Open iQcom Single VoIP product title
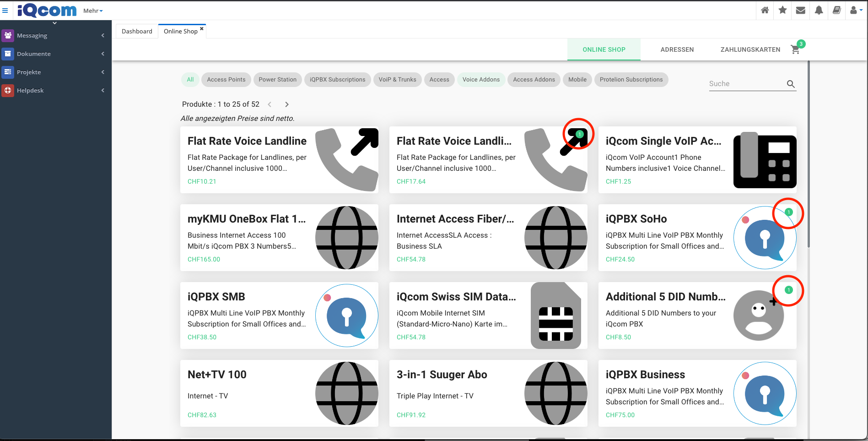The width and height of the screenshot is (868, 441). 663,141
